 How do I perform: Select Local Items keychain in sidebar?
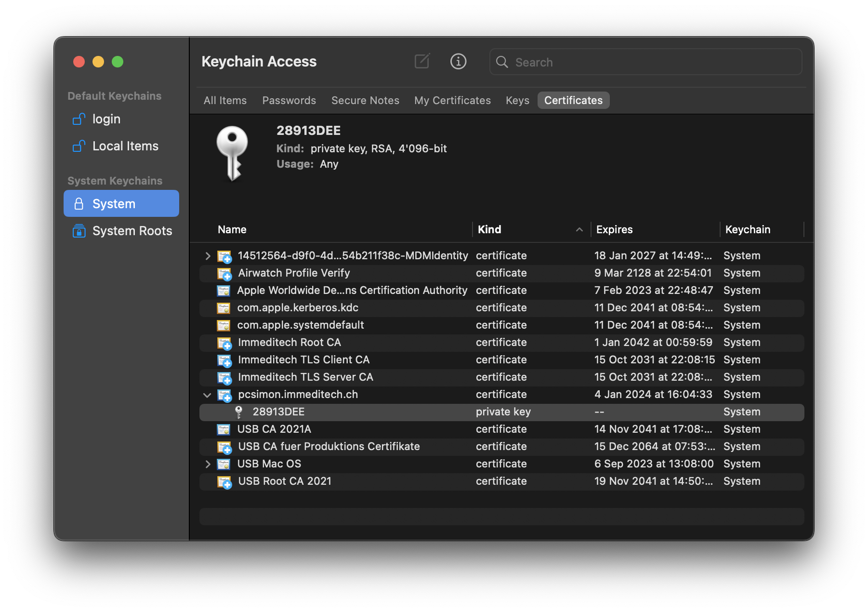(125, 146)
